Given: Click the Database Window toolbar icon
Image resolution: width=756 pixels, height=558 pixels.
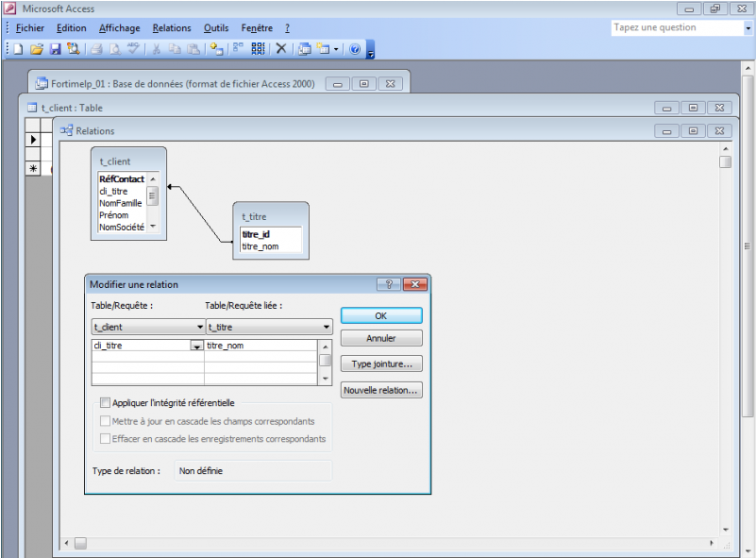Looking at the screenshot, I should click(305, 48).
